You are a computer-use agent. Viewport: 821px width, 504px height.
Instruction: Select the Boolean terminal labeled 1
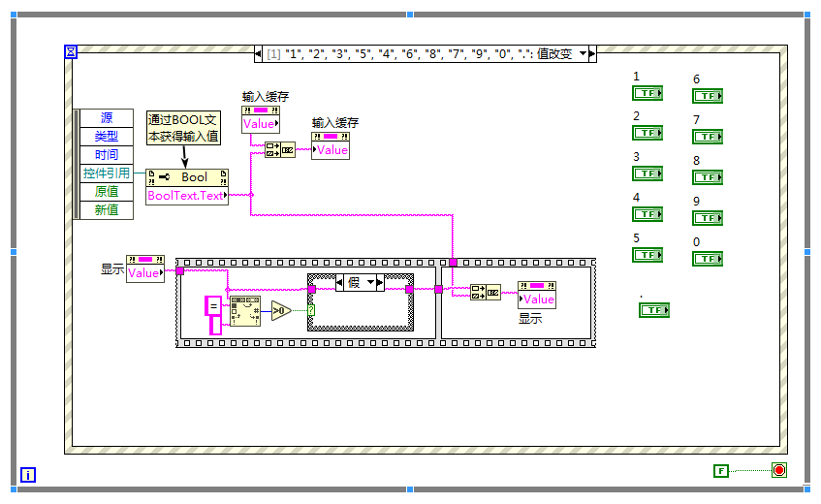click(x=647, y=93)
